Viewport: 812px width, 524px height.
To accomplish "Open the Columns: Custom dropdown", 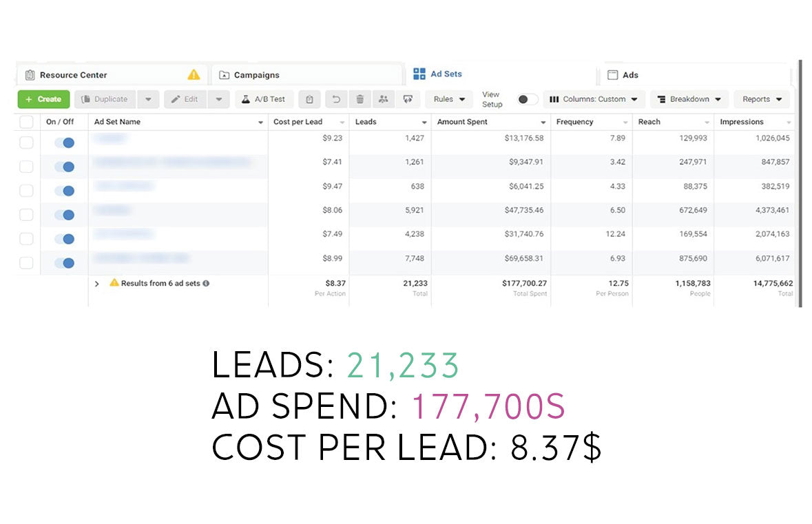I will [594, 99].
